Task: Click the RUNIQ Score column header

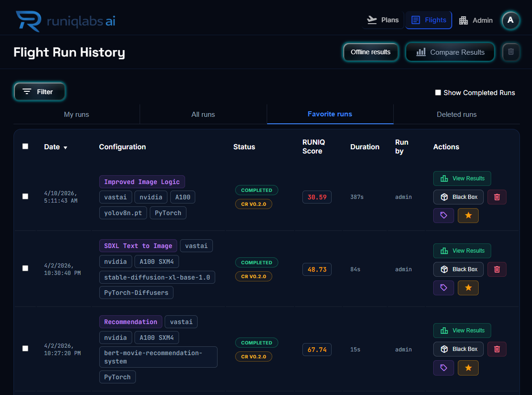Action: [314, 147]
